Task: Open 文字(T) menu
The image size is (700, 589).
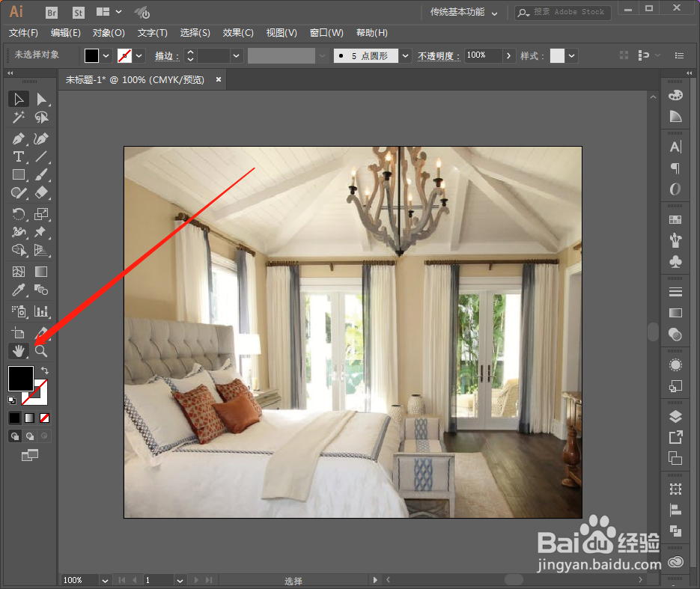Action: pyautogui.click(x=152, y=33)
